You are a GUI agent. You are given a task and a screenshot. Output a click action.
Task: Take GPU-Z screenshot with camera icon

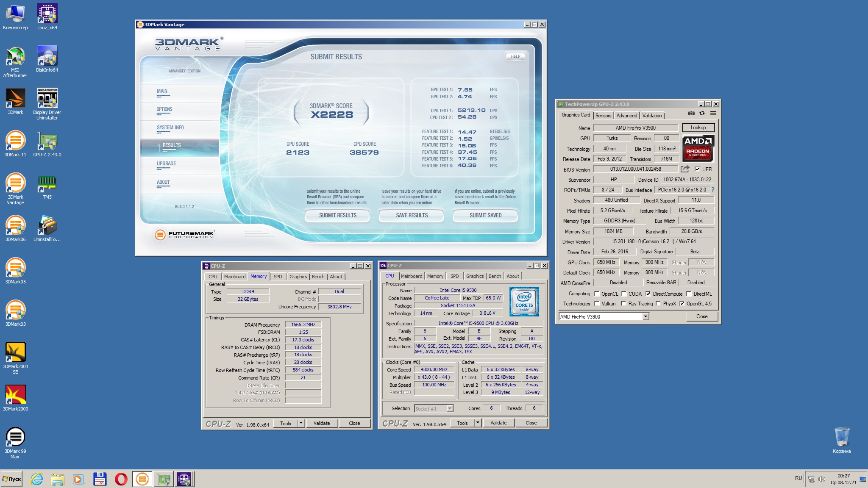(x=691, y=114)
